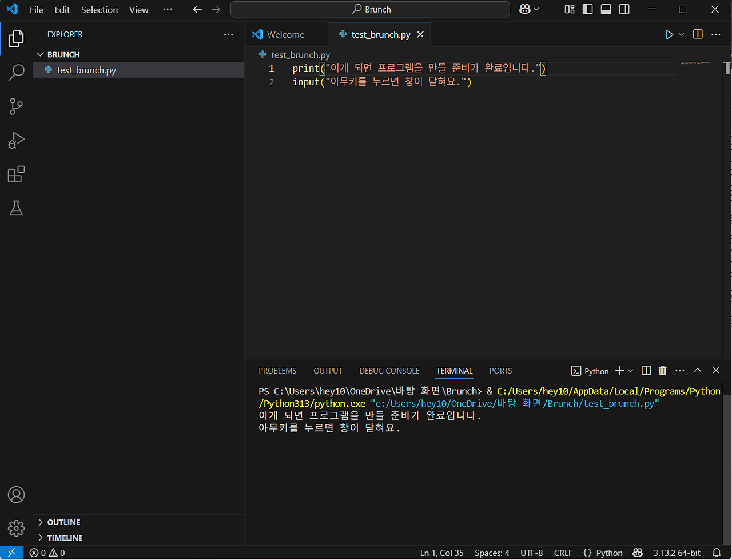Screen dimensions: 732x560
Task: Click the Run Python File play button
Action: [669, 35]
